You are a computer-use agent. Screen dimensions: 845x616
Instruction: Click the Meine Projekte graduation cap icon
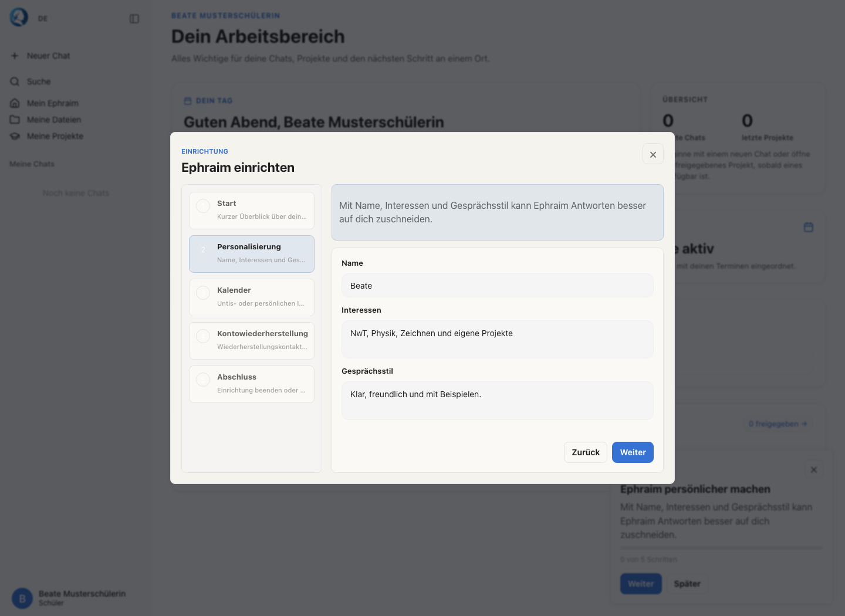click(15, 136)
